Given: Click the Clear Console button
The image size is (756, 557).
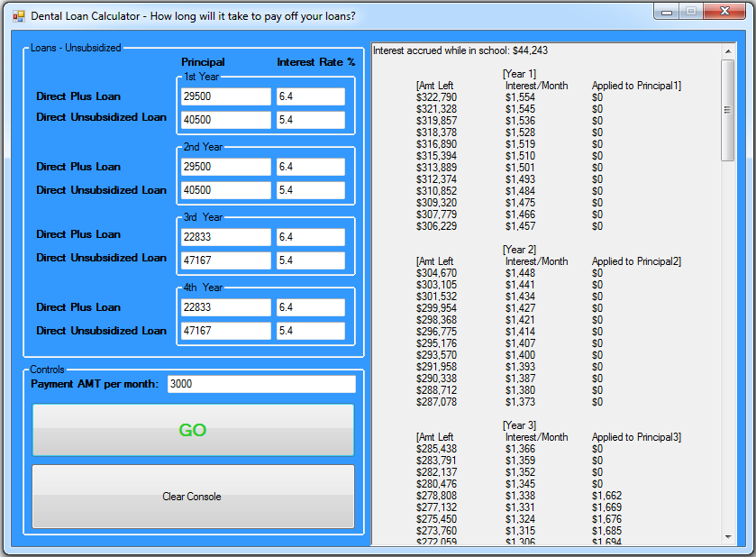Looking at the screenshot, I should point(193,497).
